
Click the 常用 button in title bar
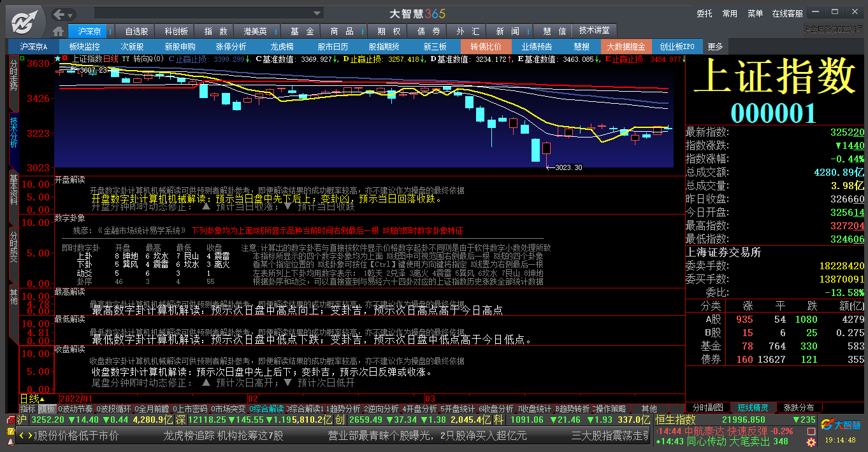730,13
